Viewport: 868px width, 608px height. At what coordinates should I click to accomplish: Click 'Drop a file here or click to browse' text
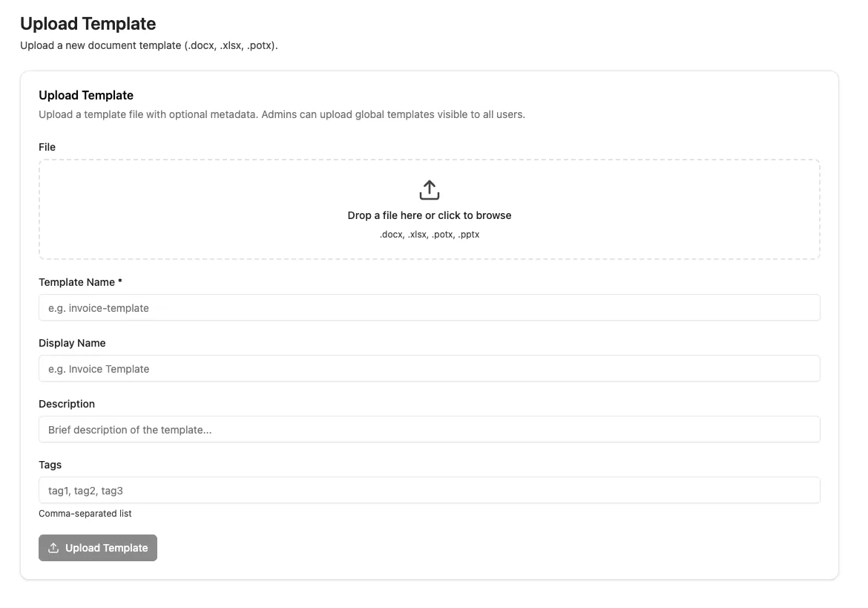pos(429,215)
